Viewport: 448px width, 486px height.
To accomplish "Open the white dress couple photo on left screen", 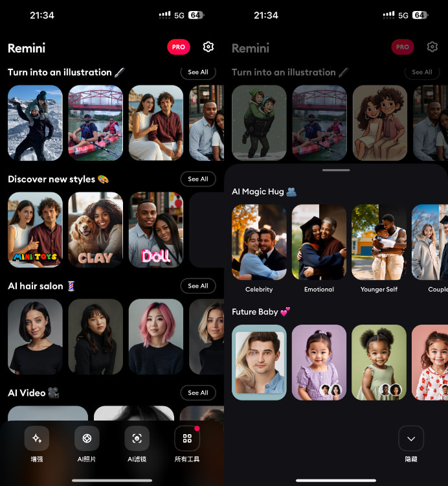I will pyautogui.click(x=156, y=122).
